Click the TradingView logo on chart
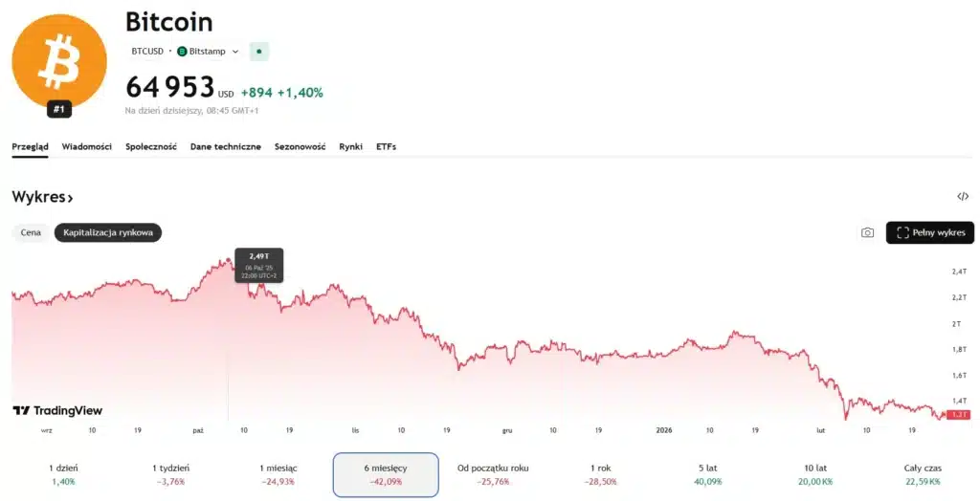Image resolution: width=980 pixels, height=501 pixels. [x=57, y=411]
